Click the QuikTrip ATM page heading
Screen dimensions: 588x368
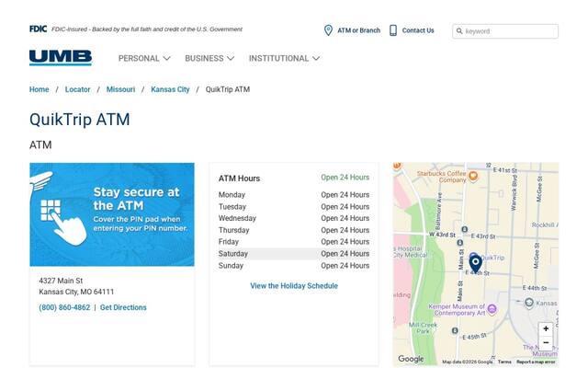click(x=80, y=120)
